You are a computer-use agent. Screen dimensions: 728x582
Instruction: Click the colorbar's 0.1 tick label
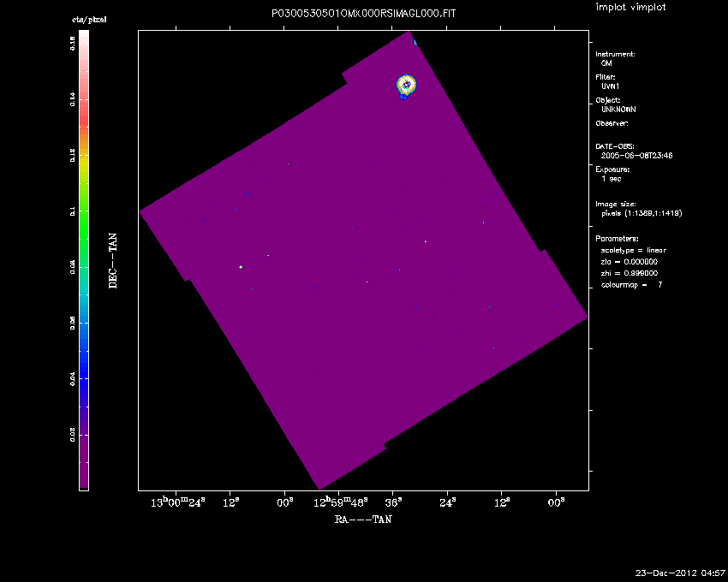tap(73, 211)
